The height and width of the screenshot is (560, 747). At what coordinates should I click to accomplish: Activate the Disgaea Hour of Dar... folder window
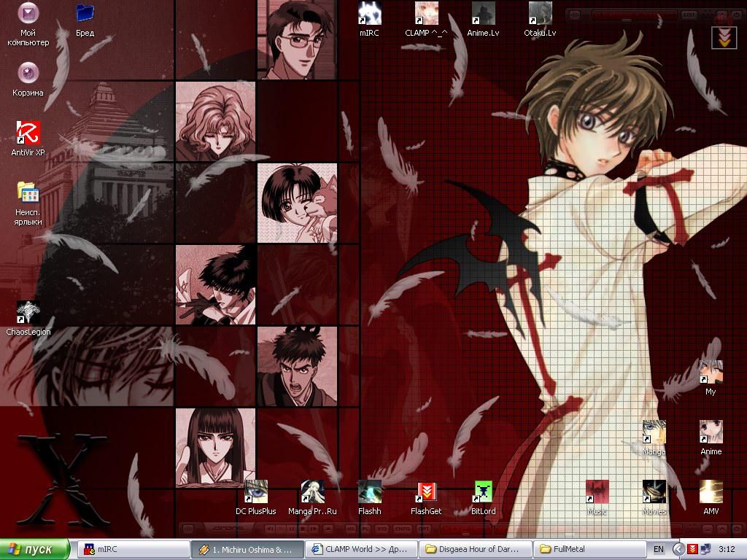point(475,549)
